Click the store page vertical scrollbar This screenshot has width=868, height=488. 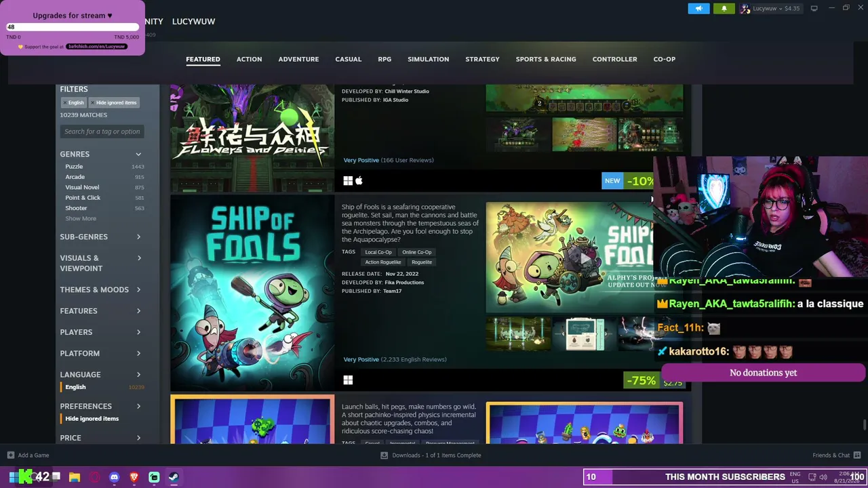864,426
